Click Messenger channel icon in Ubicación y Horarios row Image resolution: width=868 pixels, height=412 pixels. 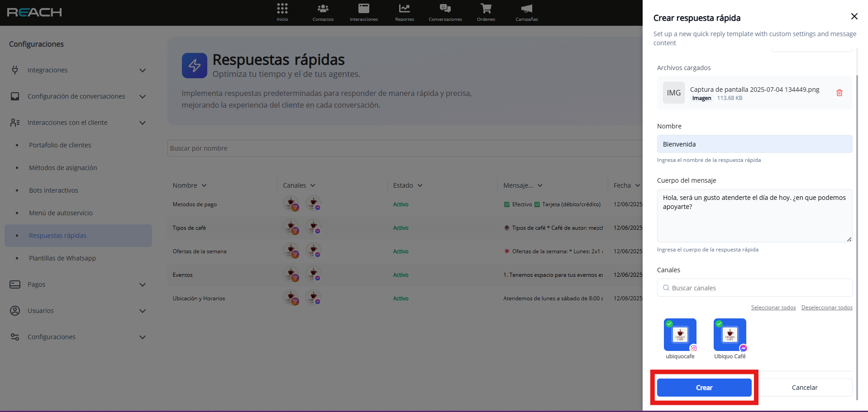[x=313, y=298]
